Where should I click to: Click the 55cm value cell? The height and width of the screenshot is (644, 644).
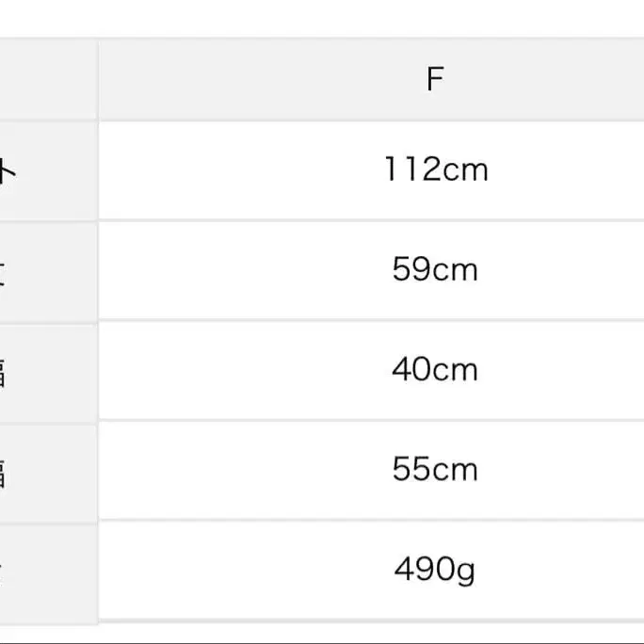click(x=435, y=469)
